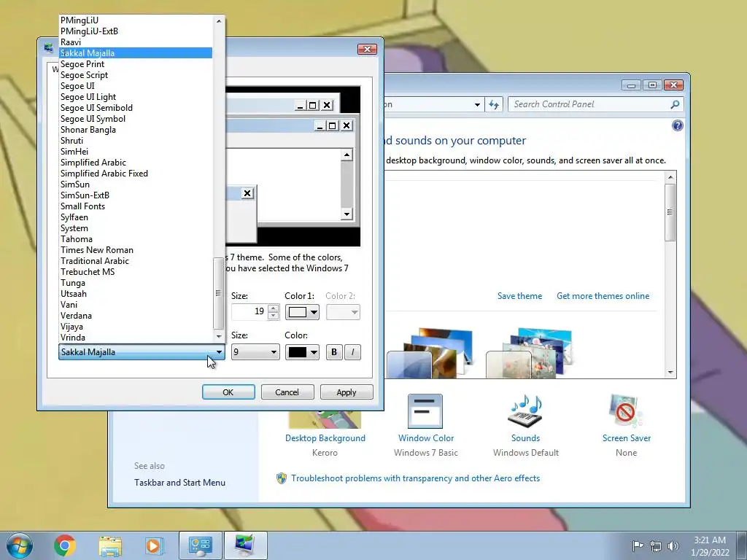This screenshot has width=747, height=560.
Task: Click Window Color icon
Action: click(x=425, y=411)
